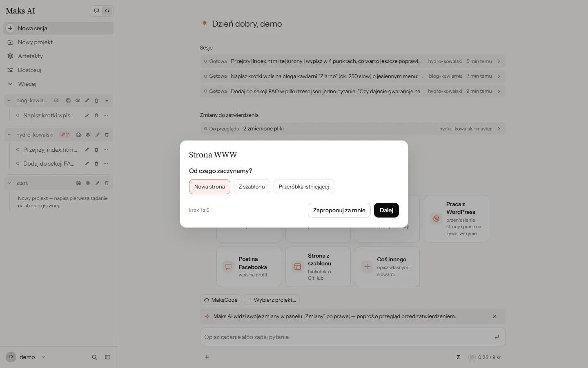Rename the blog-kawiarnia project with pencil icon
588x368 pixels.
coord(87,101)
